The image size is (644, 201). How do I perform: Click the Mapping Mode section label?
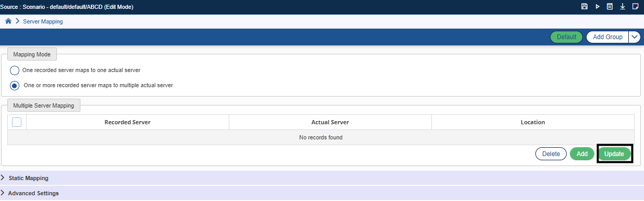[32, 54]
